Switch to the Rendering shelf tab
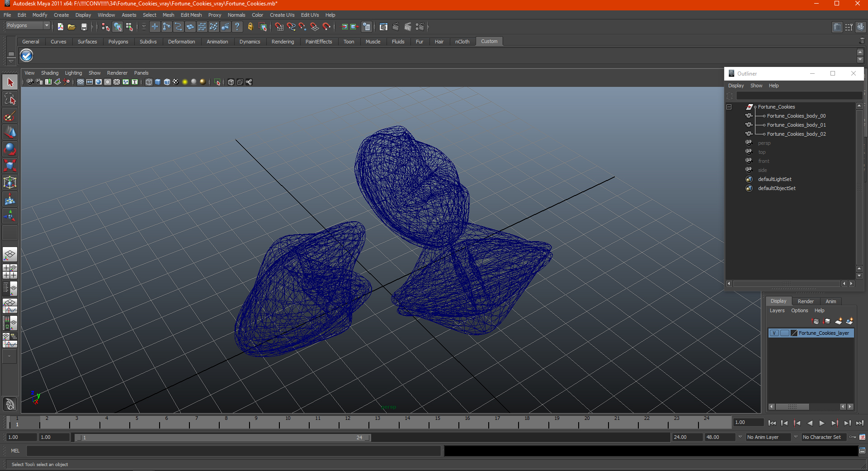Image resolution: width=868 pixels, height=471 pixels. [x=283, y=42]
